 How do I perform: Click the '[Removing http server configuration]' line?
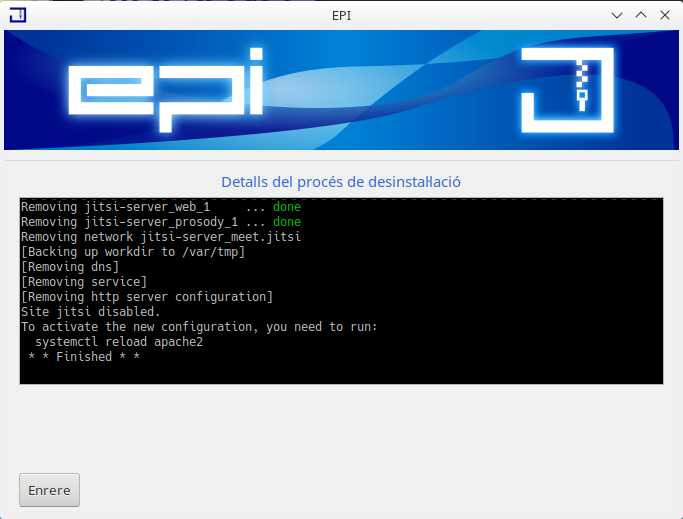[146, 297]
